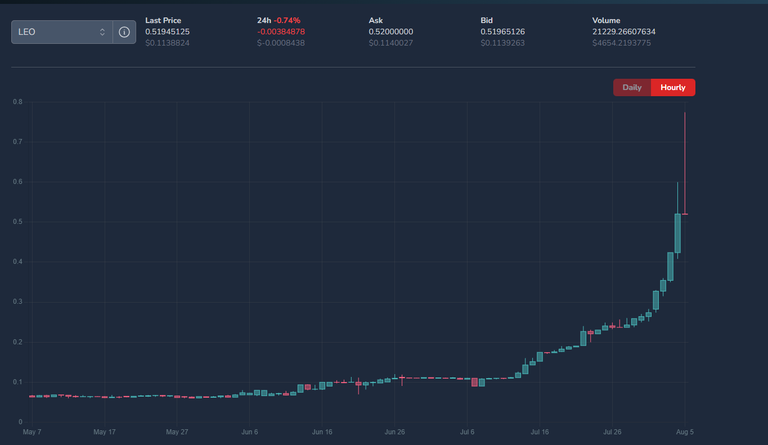Click the Volume value 21229.26607634

tap(624, 32)
